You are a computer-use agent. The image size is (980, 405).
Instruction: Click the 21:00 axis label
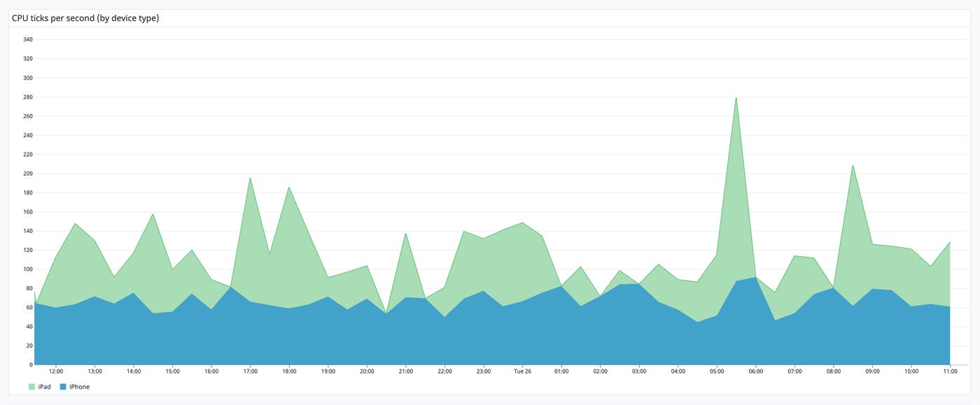click(405, 371)
